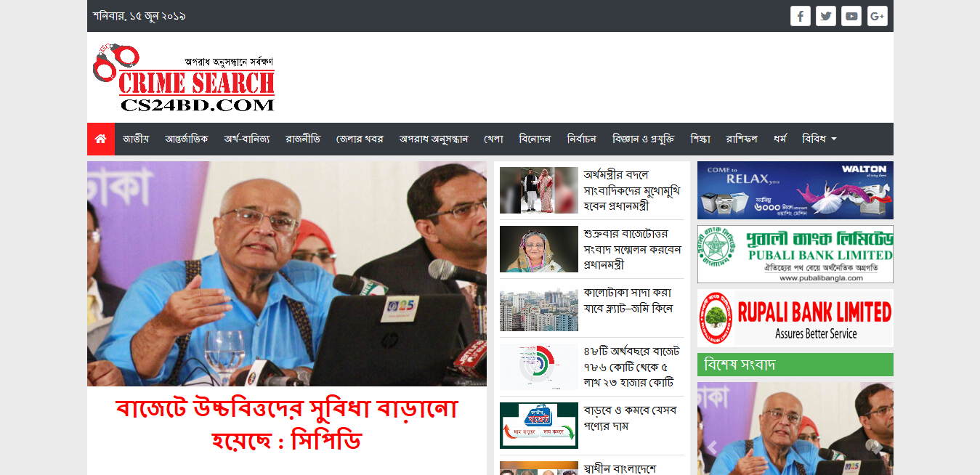Open the YouTube social icon
This screenshot has height=475, width=980.
pyautogui.click(x=851, y=16)
